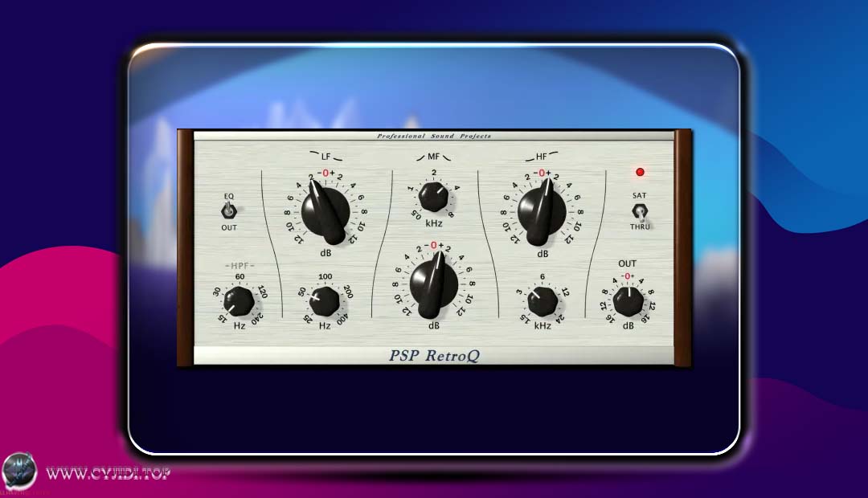The width and height of the screenshot is (868, 498).
Task: Click the HPF frequency Hz knob
Action: [x=239, y=301]
